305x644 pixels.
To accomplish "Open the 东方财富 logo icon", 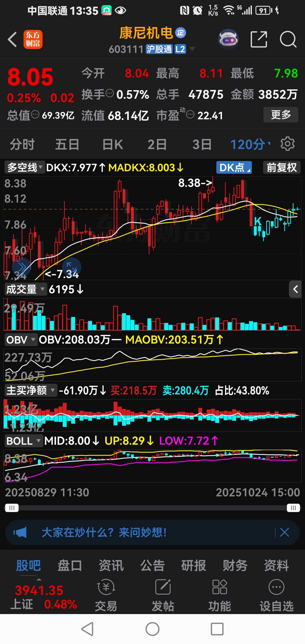I will coord(33,39).
